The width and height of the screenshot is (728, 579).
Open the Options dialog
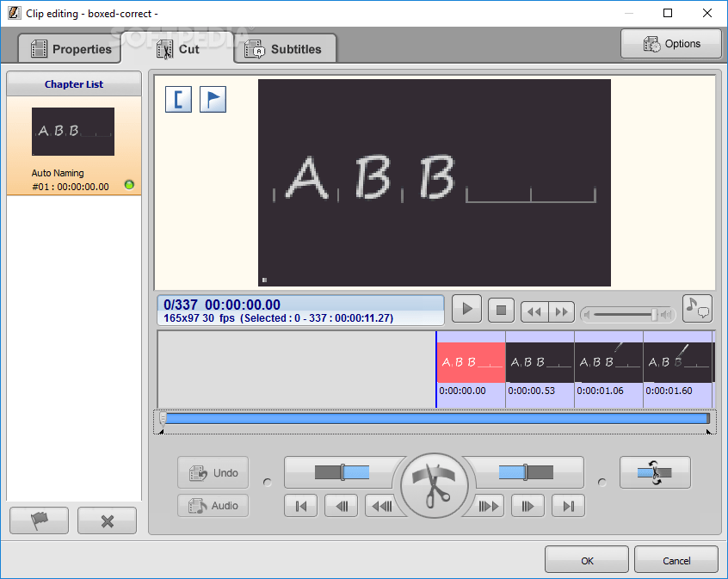coord(671,43)
